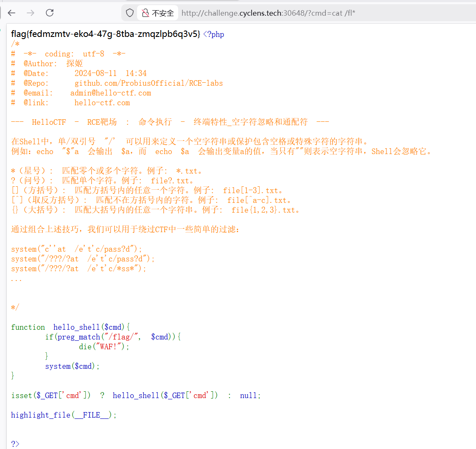Screen dimensions: 476x449
Task: Click the forward navigation arrow
Action: pos(31,13)
